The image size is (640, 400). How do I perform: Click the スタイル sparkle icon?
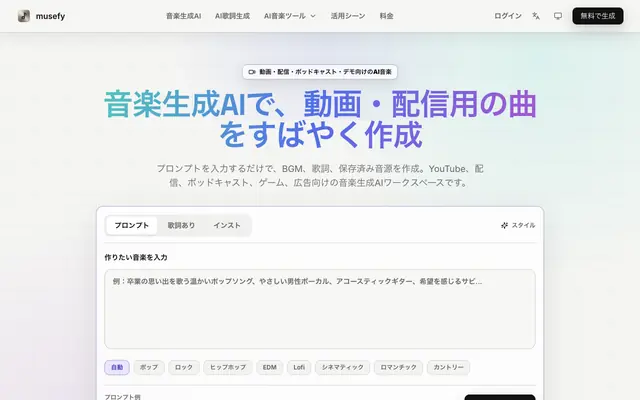504,225
